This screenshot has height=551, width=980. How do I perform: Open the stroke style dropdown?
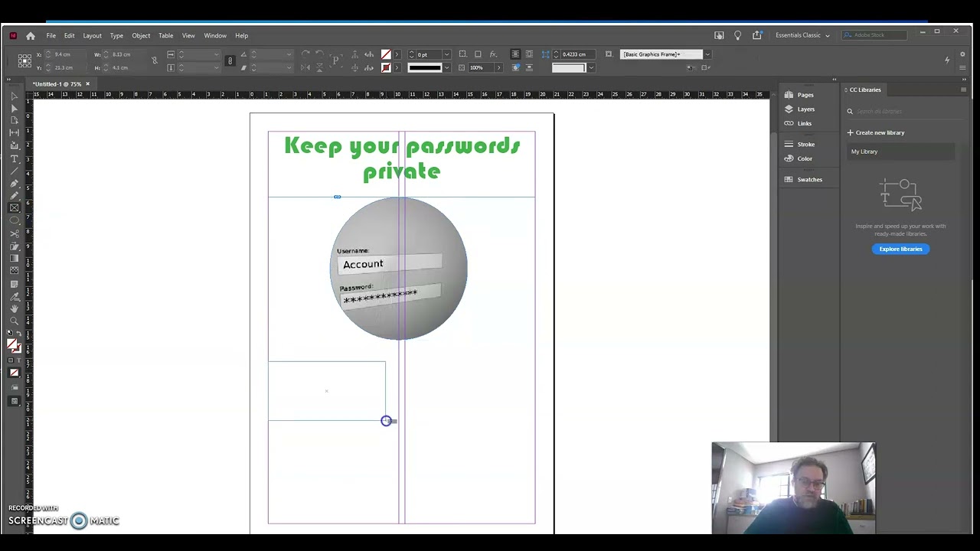446,67
